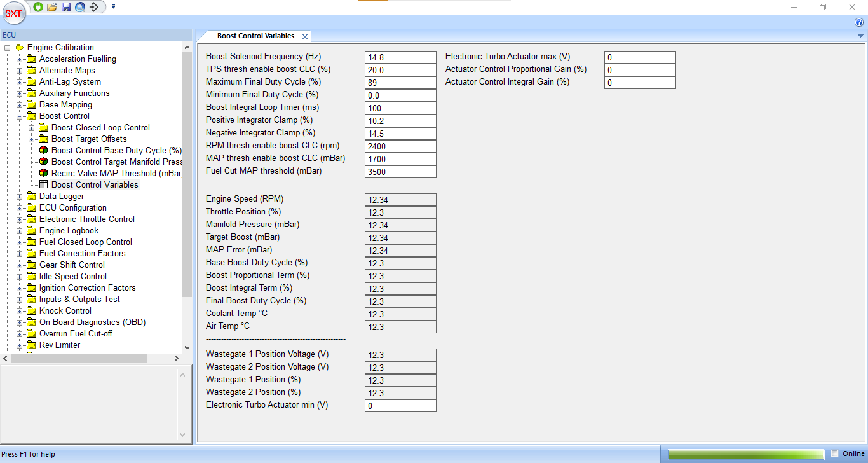Screen dimensions: 868x463
Task: Click the magnifier search icon in toolbar
Action: [80, 7]
